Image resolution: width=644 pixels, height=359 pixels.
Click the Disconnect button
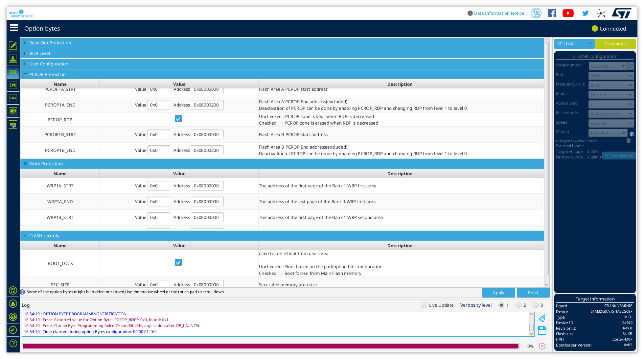tap(615, 44)
